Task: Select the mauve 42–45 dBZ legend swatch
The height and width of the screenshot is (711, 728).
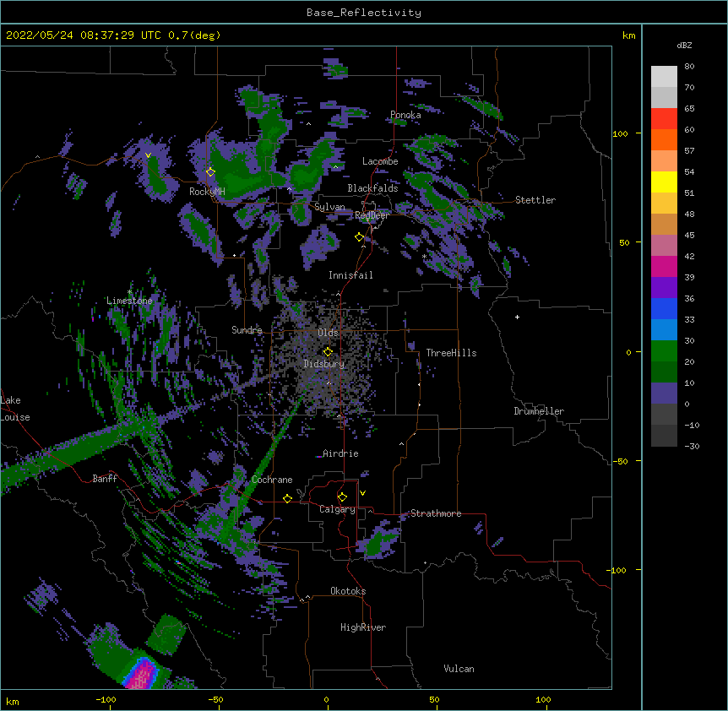Action: pyautogui.click(x=664, y=245)
